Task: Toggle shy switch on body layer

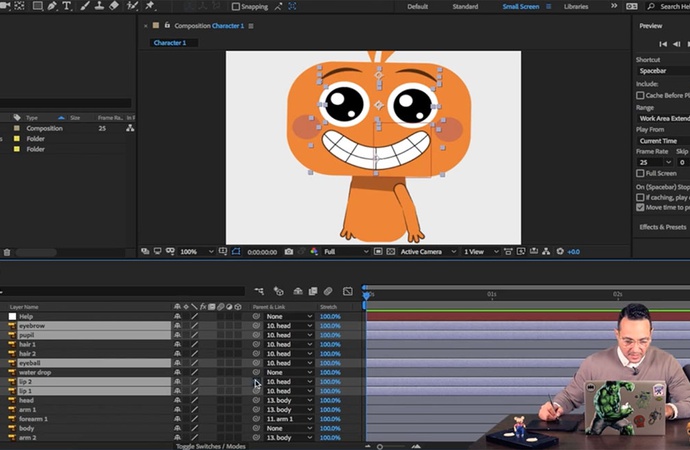Action: pyautogui.click(x=177, y=428)
